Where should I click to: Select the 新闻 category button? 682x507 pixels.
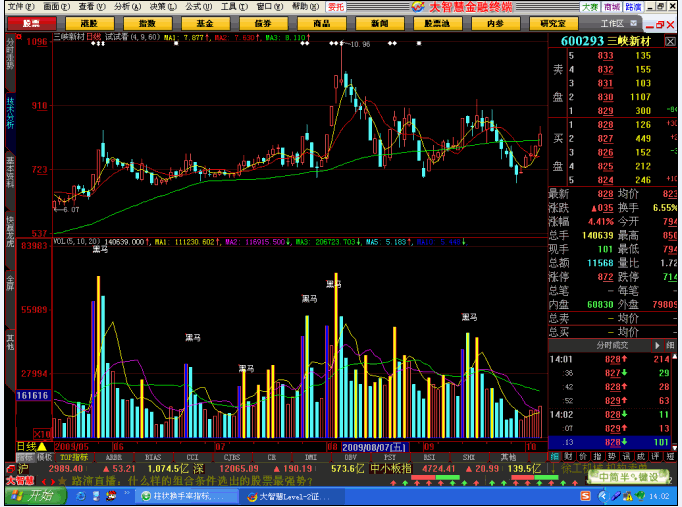pyautogui.click(x=380, y=23)
